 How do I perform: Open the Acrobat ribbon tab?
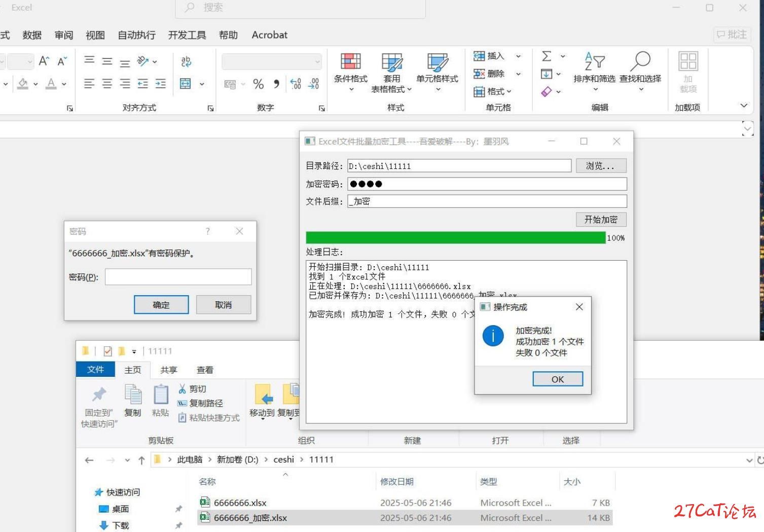pyautogui.click(x=270, y=35)
